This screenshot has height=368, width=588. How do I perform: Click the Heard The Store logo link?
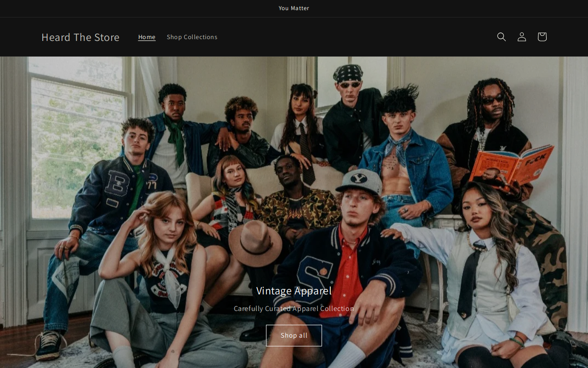coord(80,37)
